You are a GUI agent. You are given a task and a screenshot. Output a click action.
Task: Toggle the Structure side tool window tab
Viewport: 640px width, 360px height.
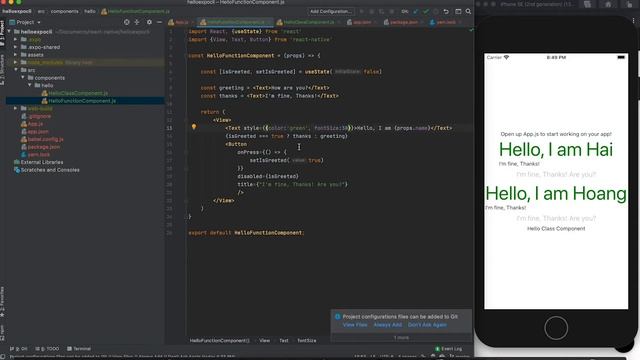[x=2, y=70]
